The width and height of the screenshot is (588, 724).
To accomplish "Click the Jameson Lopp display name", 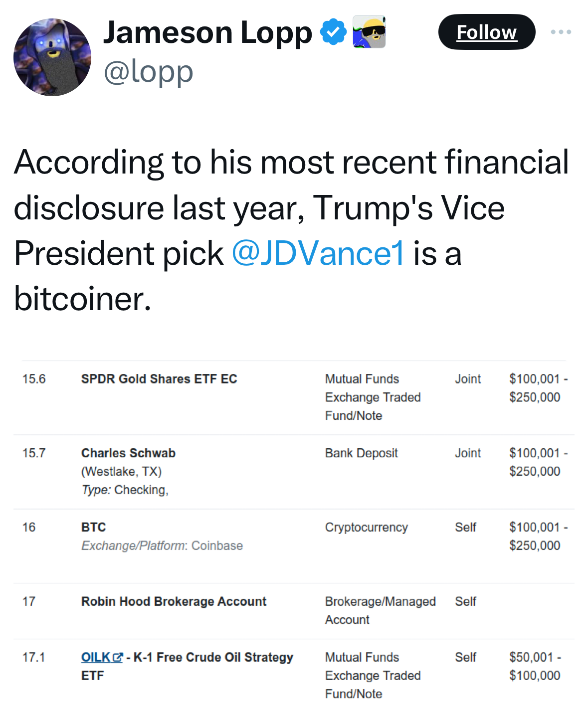I will point(207,32).
